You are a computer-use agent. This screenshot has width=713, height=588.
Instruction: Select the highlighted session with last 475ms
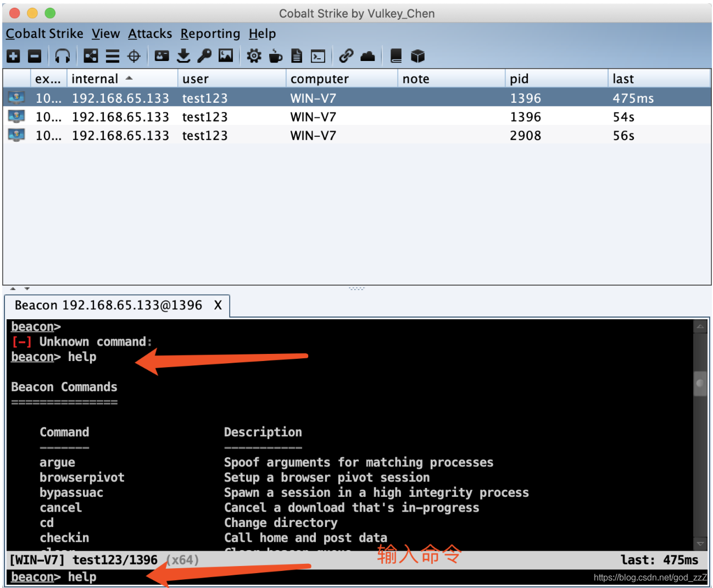pos(357,98)
